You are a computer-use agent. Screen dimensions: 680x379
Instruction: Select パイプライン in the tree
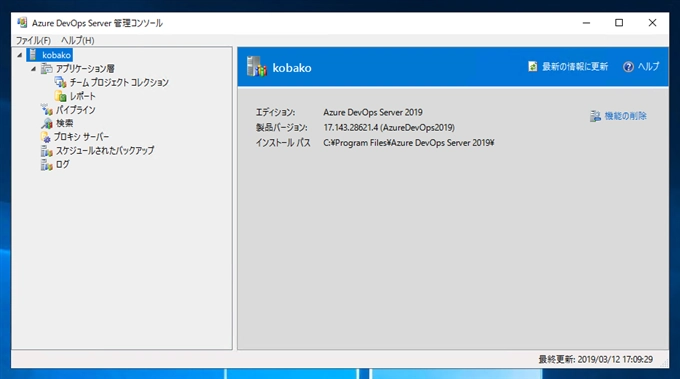[75, 110]
